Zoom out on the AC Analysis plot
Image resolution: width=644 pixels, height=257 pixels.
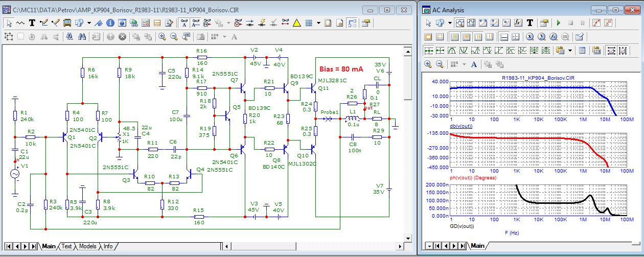click(x=440, y=64)
